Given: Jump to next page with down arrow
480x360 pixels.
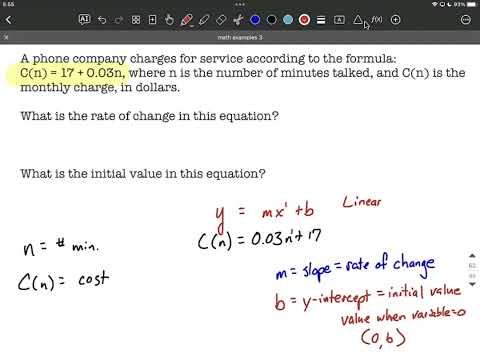Looking at the screenshot, I should 472,284.
